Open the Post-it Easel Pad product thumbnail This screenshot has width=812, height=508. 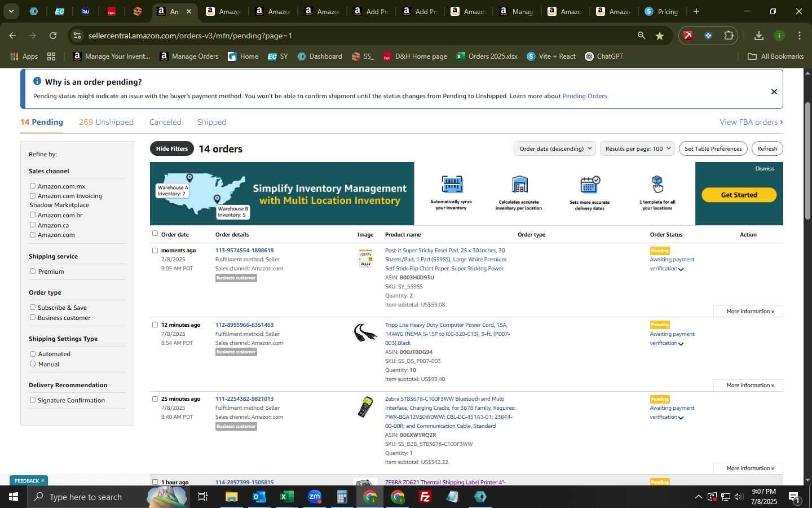click(365, 258)
